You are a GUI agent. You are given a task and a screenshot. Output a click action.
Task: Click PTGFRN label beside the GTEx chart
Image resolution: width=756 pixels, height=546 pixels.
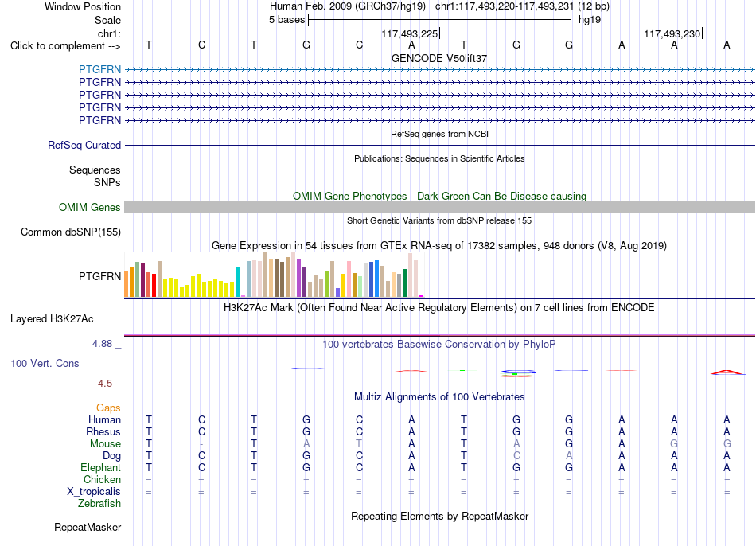pos(99,276)
